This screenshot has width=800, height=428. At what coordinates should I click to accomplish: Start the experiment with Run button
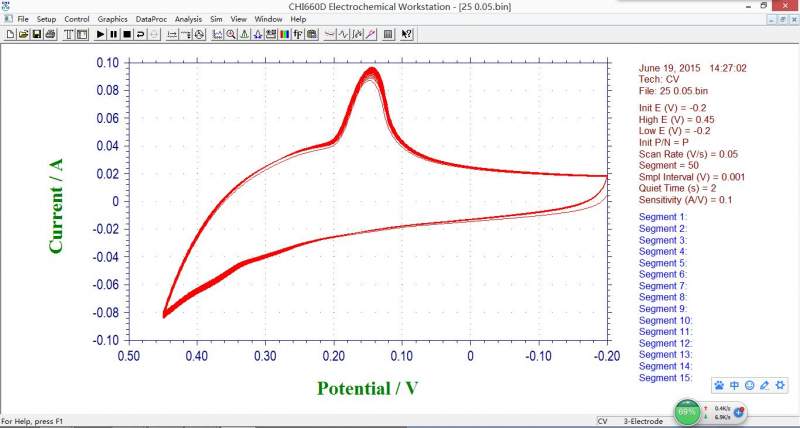pyautogui.click(x=101, y=34)
